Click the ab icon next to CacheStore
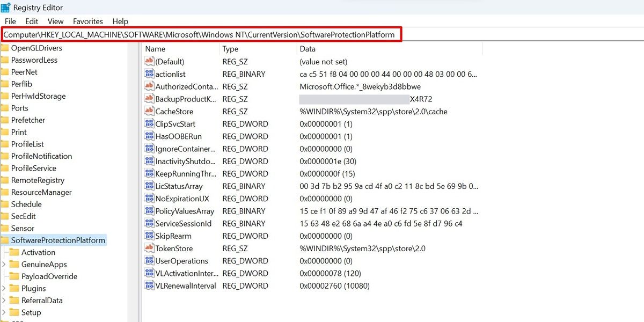 (x=149, y=111)
